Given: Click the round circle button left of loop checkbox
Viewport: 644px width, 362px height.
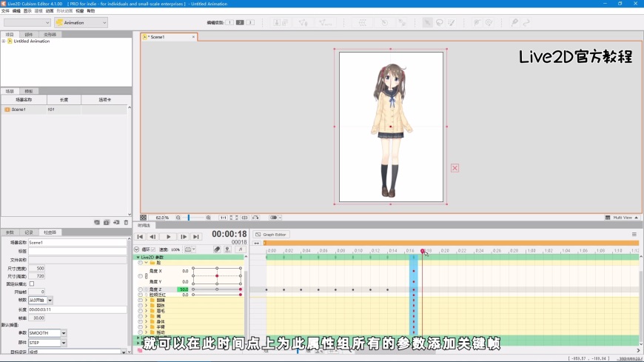Looking at the screenshot, I should point(137,249).
